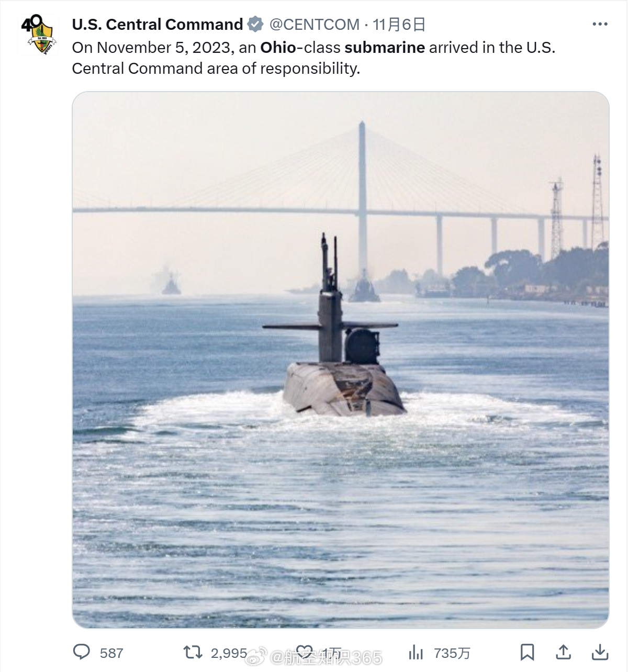
Task: Click the blue verified badge
Action: click(255, 24)
